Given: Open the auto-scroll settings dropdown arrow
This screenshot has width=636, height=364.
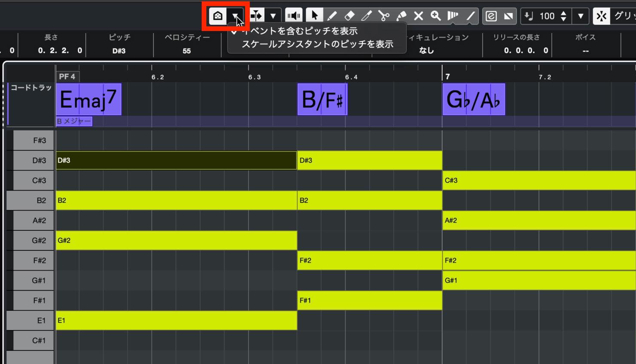Looking at the screenshot, I should coord(273,16).
